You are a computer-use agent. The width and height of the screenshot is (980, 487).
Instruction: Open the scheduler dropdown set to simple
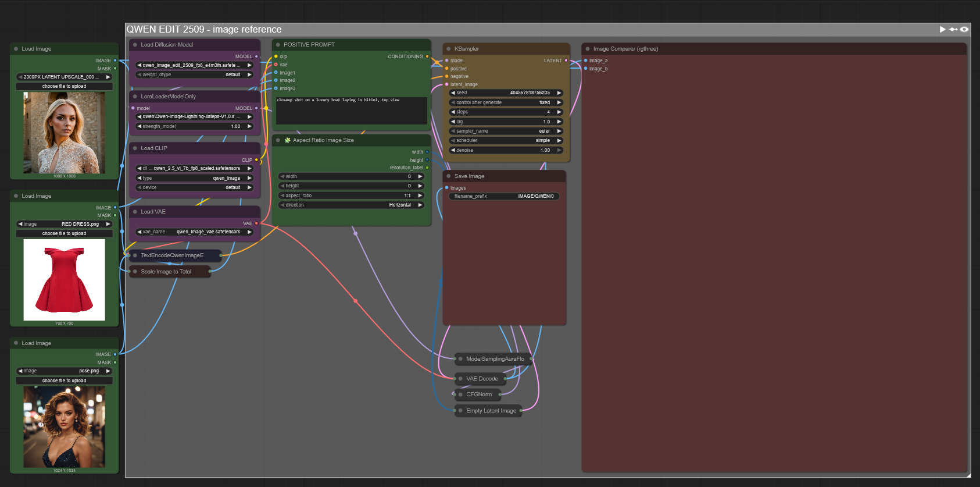pos(506,141)
